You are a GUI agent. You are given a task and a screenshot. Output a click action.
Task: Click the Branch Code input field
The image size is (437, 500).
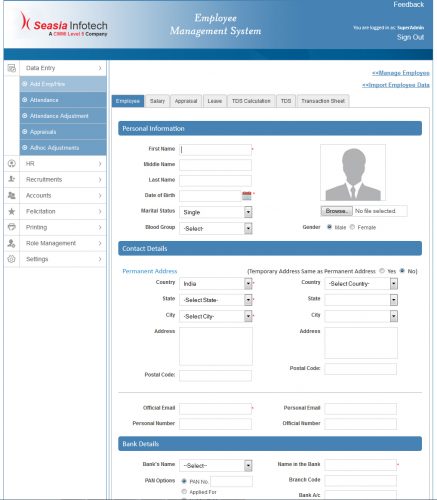[x=361, y=480]
